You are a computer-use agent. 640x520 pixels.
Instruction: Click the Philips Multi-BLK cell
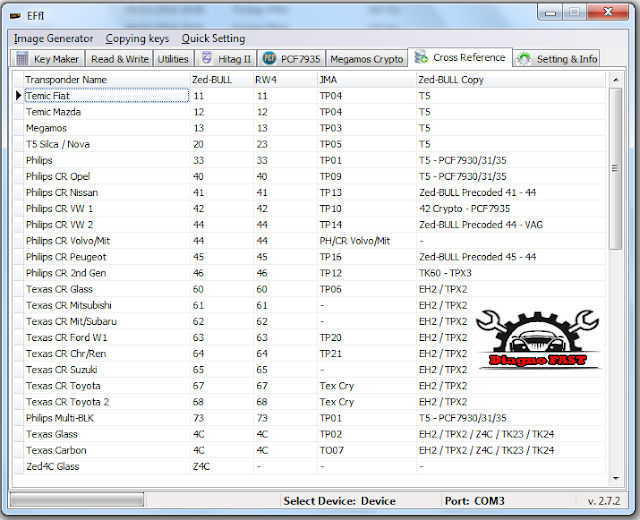(107, 418)
